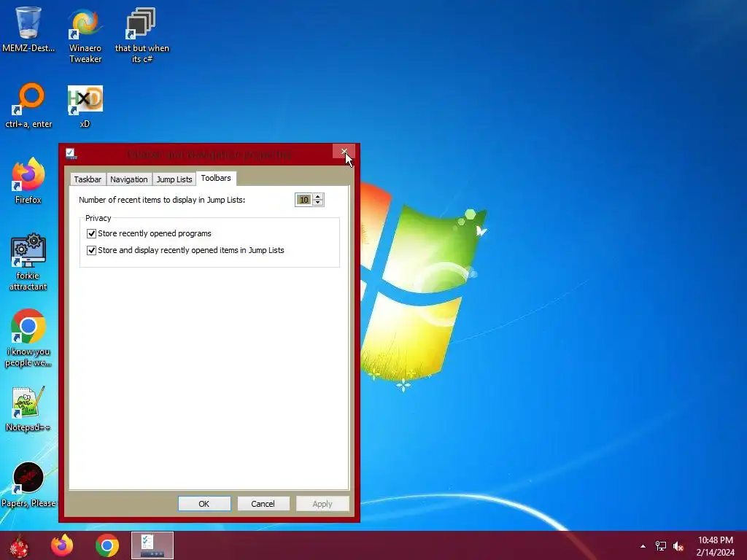Launch Winaero Tweaker desktop shortcut

[85, 35]
